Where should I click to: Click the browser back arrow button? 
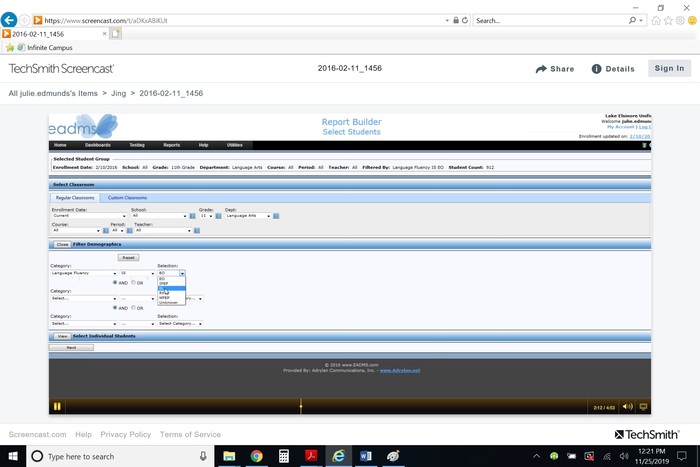[x=9, y=20]
